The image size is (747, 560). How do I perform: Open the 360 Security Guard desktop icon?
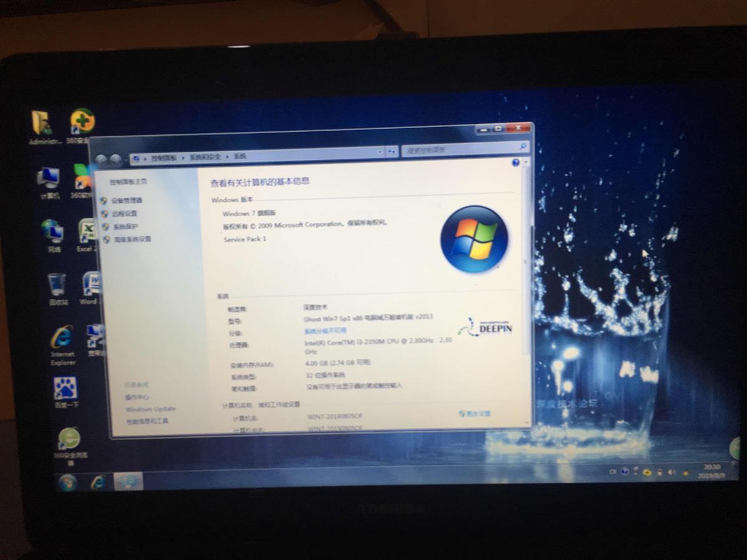(82, 125)
